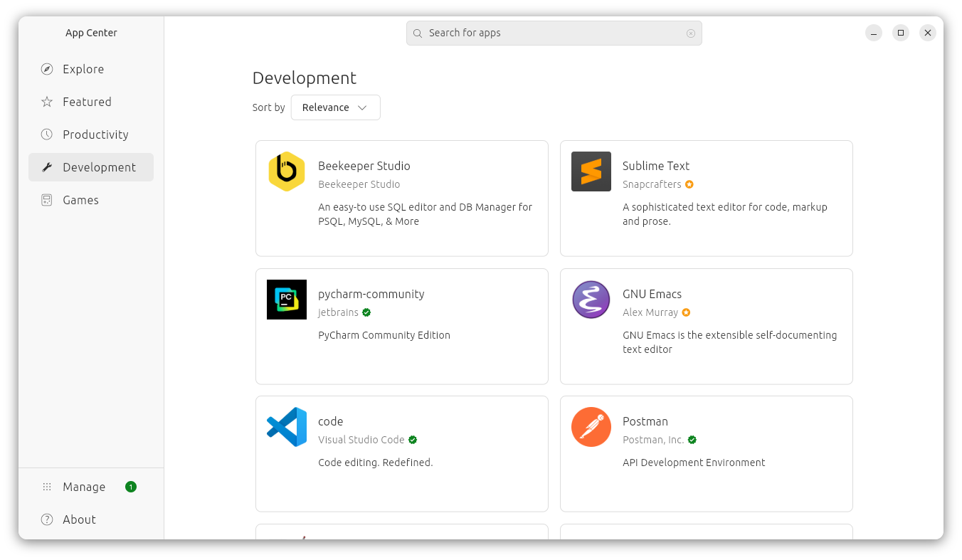Click the Postman app icon

591,427
